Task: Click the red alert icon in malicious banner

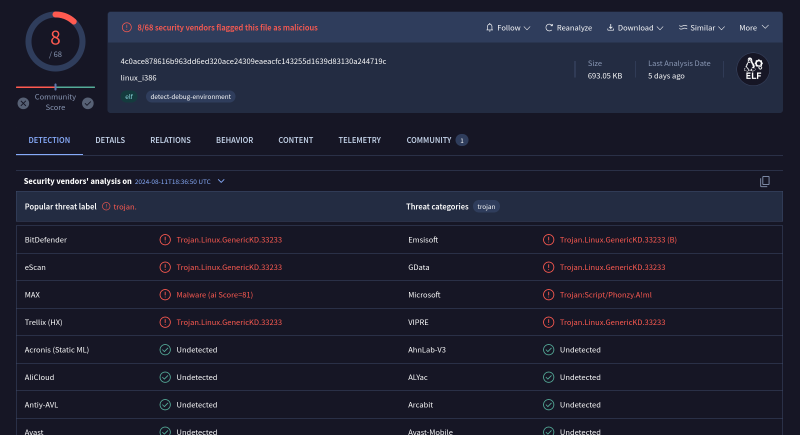Action: pyautogui.click(x=126, y=27)
